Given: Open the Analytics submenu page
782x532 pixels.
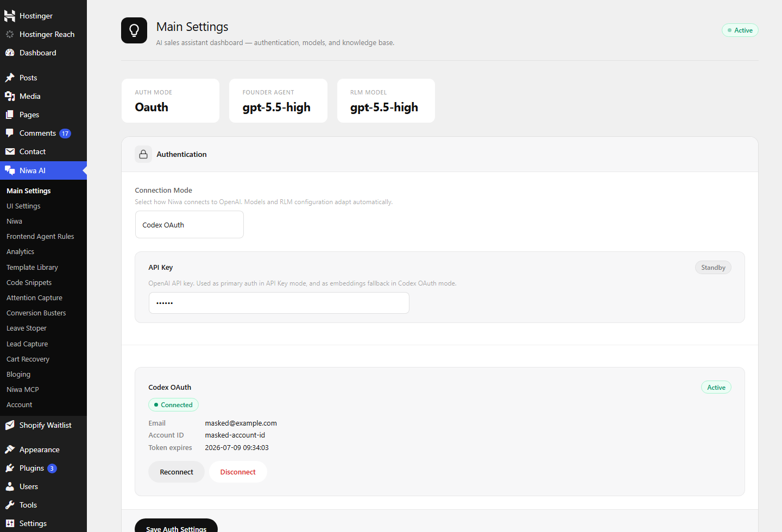Looking at the screenshot, I should point(20,251).
